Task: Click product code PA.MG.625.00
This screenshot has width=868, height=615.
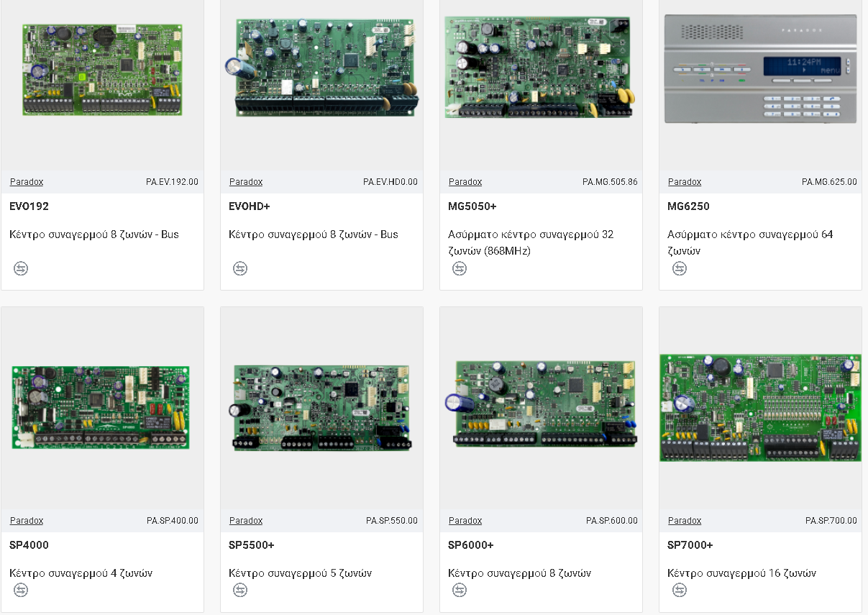Action: tap(829, 182)
